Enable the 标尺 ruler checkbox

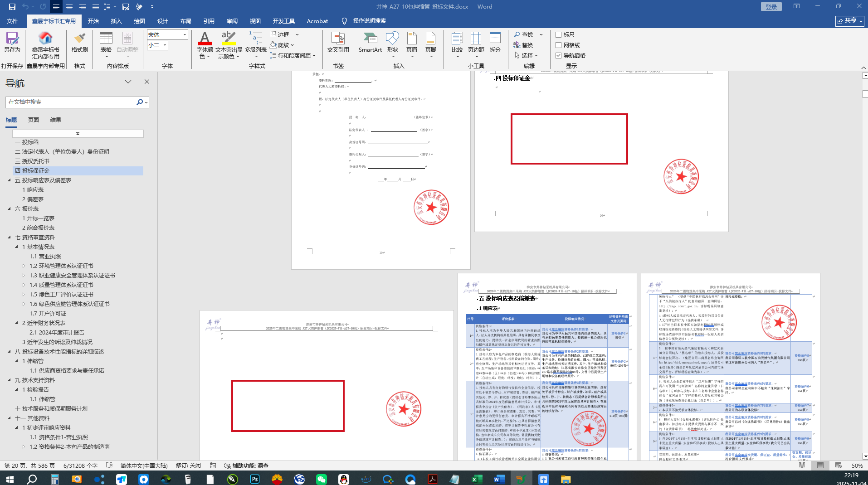559,34
